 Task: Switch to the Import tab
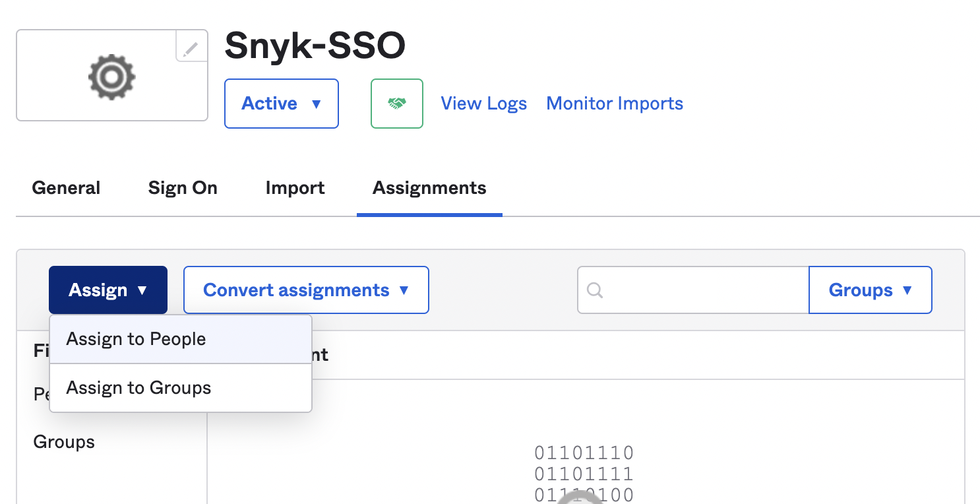click(x=295, y=188)
